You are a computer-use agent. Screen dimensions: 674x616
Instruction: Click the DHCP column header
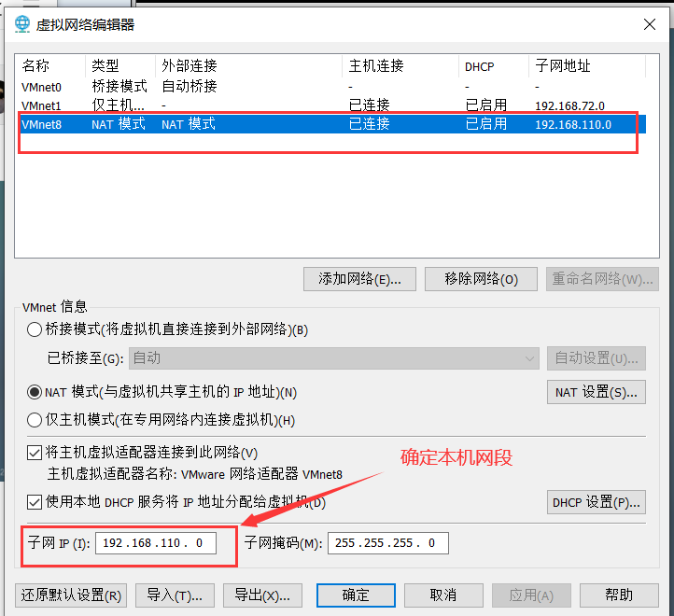click(x=494, y=66)
